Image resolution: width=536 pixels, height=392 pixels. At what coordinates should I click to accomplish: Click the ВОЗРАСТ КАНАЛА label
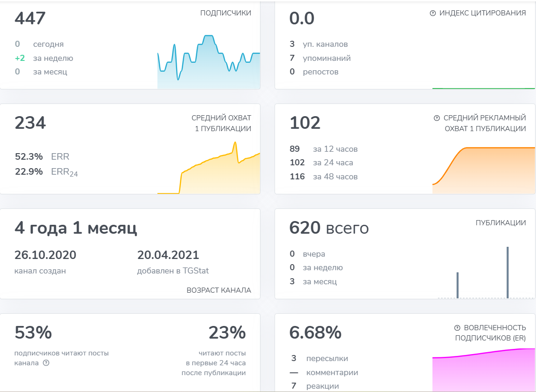tap(219, 290)
